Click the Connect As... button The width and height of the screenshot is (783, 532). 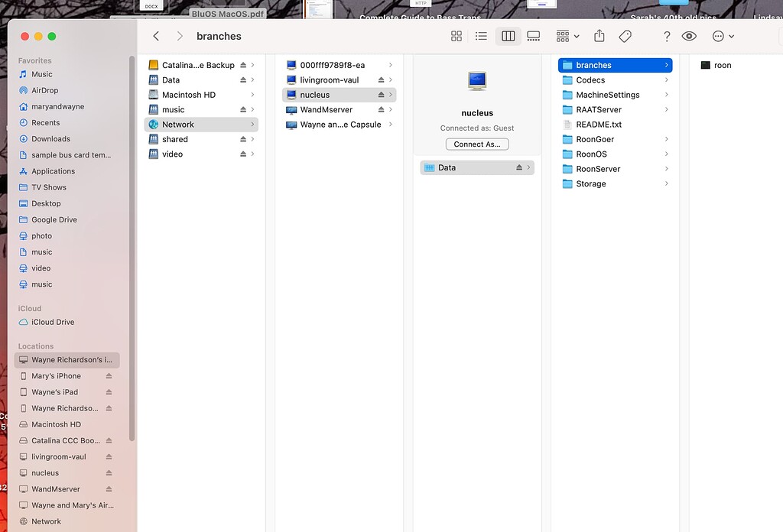(477, 144)
